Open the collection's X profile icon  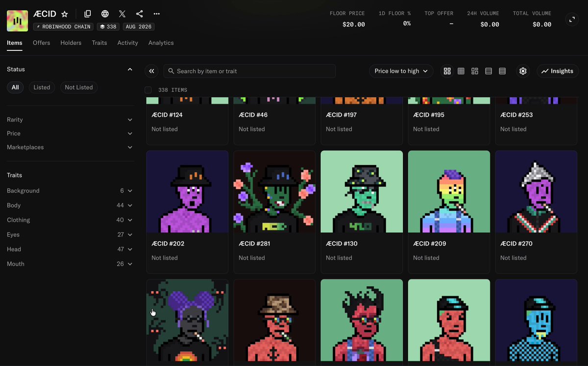(122, 14)
